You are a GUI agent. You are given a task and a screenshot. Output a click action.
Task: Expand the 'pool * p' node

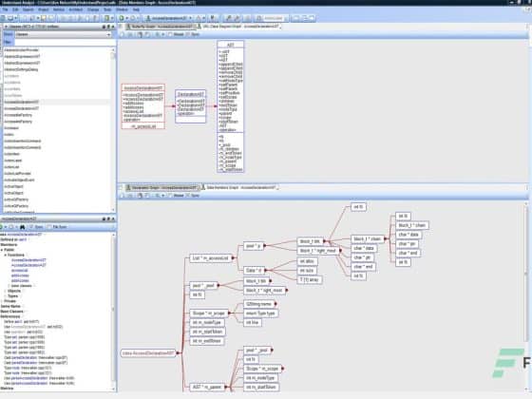click(x=265, y=246)
